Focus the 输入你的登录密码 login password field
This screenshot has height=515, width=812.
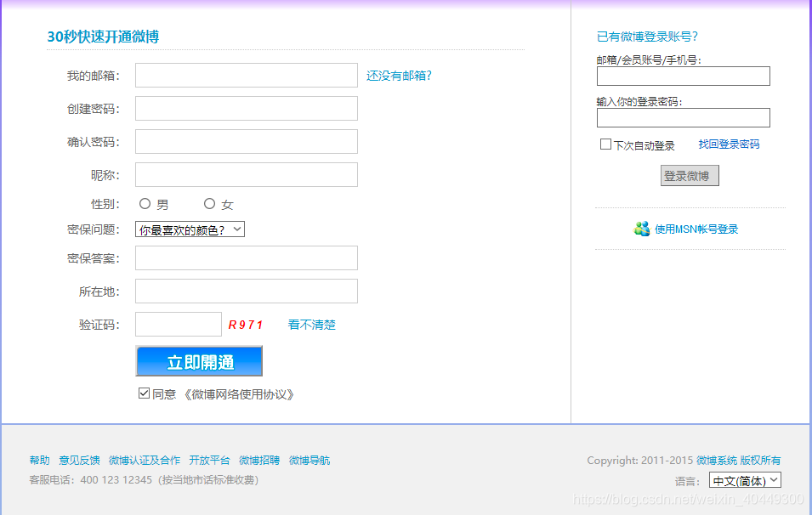pyautogui.click(x=683, y=117)
